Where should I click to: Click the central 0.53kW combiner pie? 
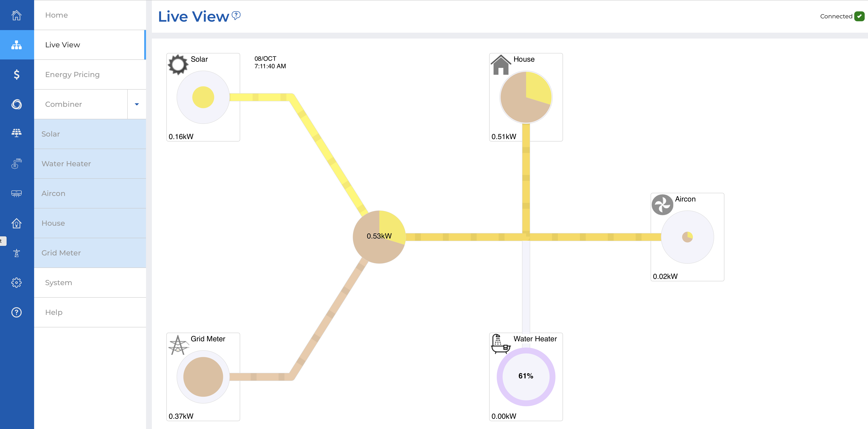pos(379,237)
